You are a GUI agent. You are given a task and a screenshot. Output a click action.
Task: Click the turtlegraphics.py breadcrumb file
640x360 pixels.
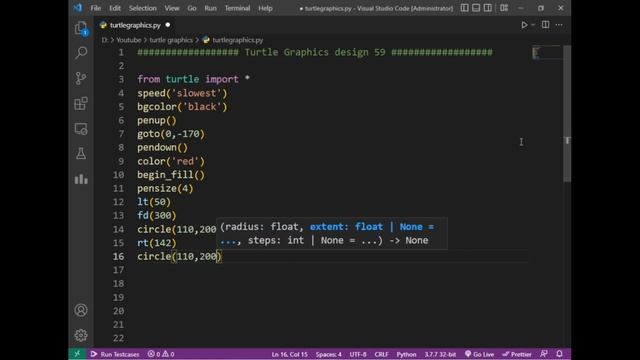pos(238,40)
